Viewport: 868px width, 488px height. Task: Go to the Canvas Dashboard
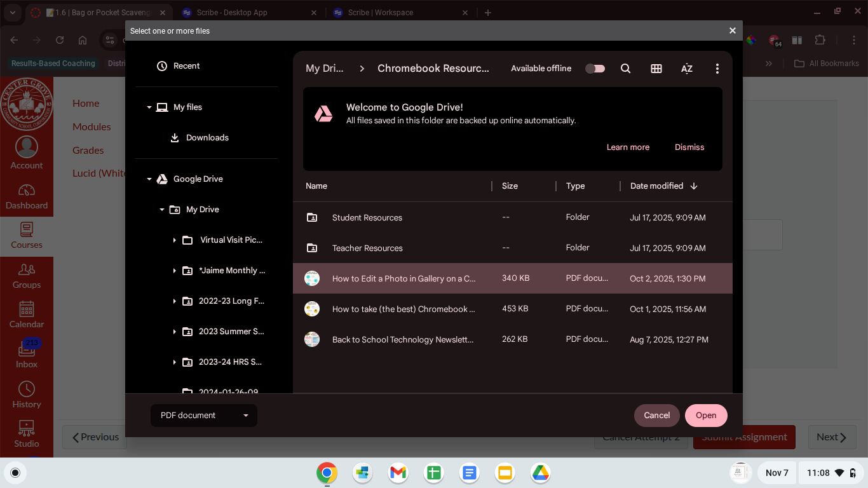(27, 197)
